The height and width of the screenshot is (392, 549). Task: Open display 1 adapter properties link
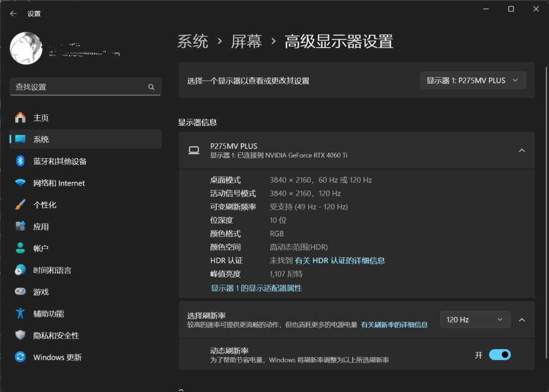[256, 288]
